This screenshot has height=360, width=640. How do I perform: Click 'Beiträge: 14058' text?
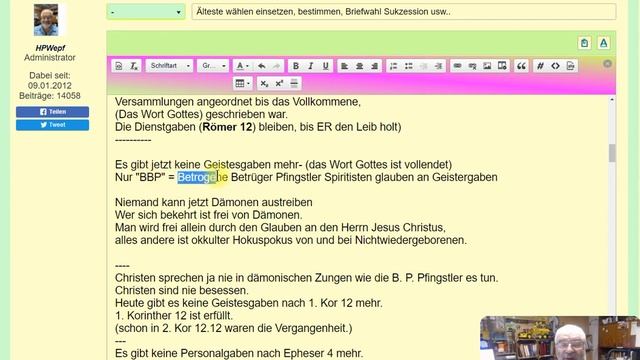pyautogui.click(x=50, y=96)
